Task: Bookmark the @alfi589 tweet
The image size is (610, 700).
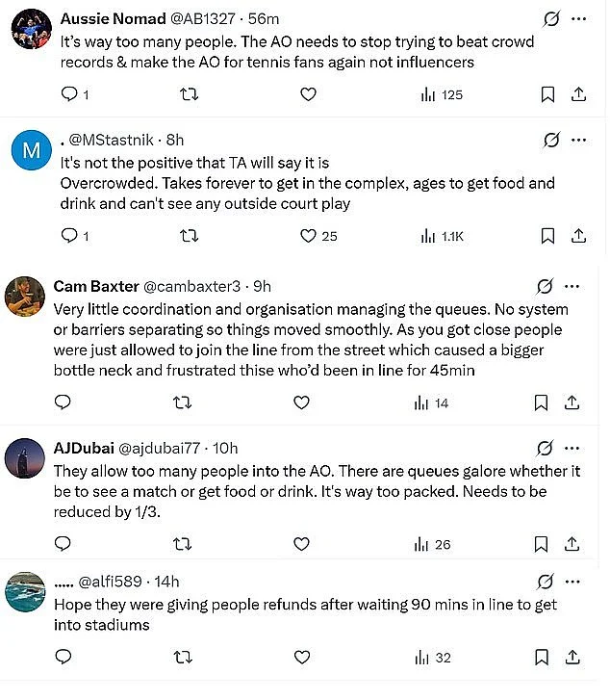Action: coord(543,657)
